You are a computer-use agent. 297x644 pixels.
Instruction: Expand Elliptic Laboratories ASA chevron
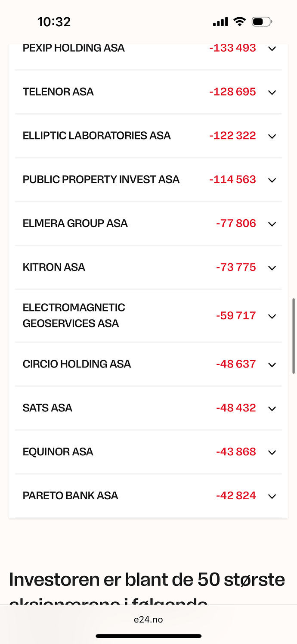(272, 136)
